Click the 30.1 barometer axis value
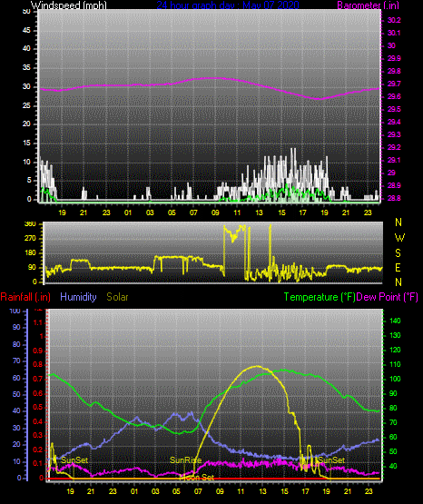This screenshot has height=504, width=423. [x=394, y=33]
